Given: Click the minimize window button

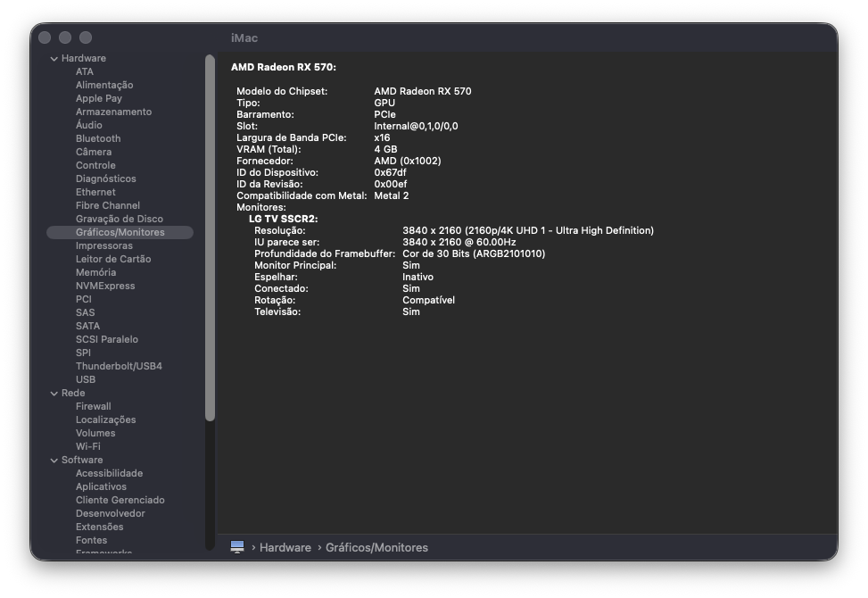Looking at the screenshot, I should [65, 37].
